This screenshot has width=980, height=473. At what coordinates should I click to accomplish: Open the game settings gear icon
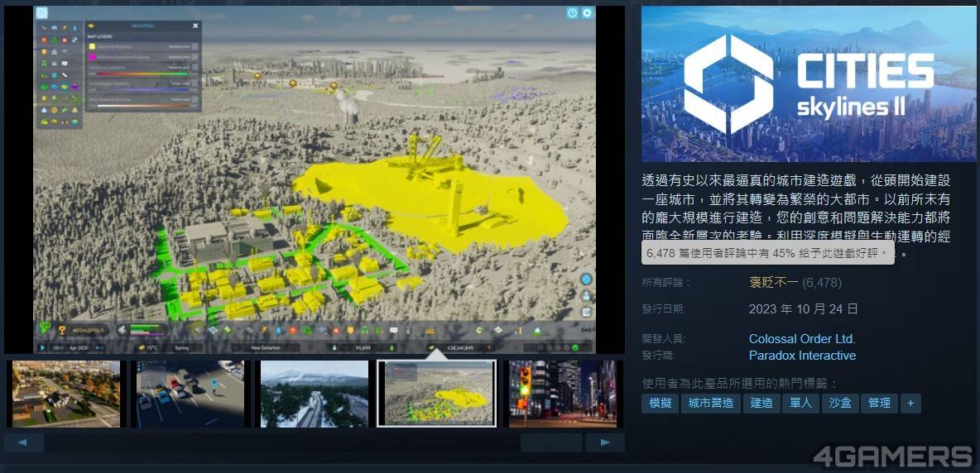click(x=587, y=12)
